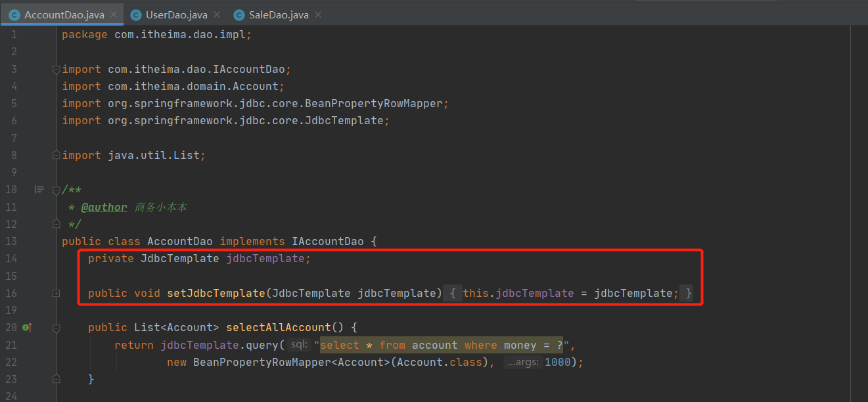Click the field name 'jdbcTemplate' on line 14

[x=265, y=259]
